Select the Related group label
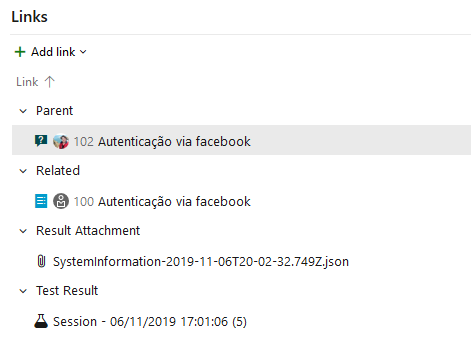Viewport: 471px width, 360px height. click(x=58, y=171)
